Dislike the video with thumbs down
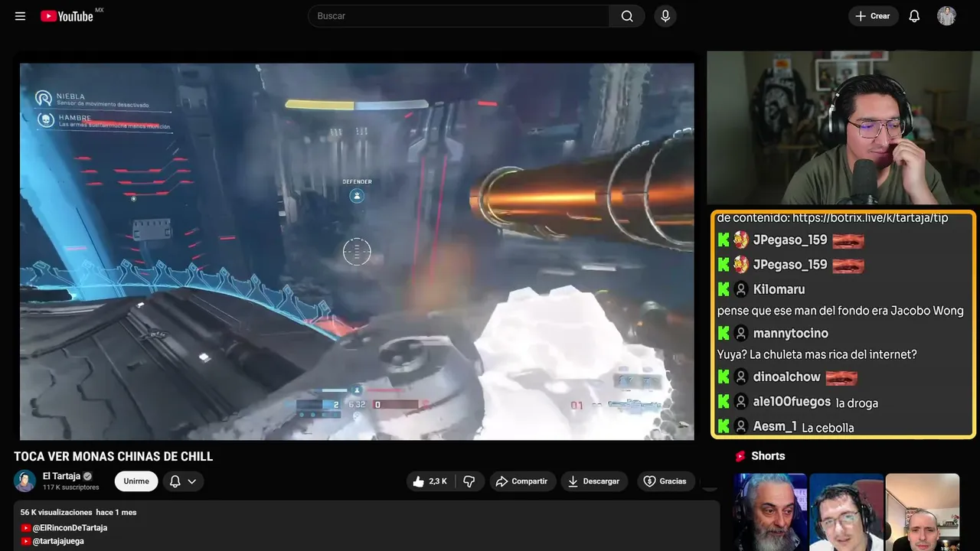Image resolution: width=980 pixels, height=551 pixels. coord(469,481)
